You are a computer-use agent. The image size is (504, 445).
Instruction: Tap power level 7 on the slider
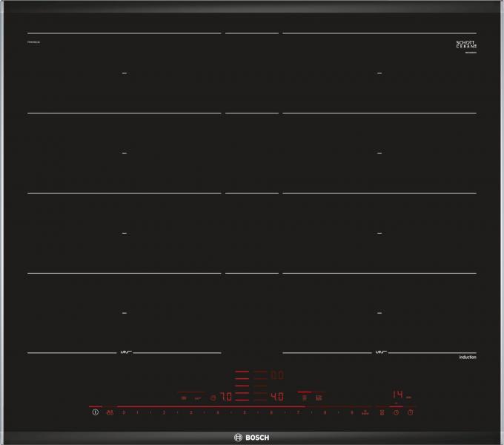click(x=298, y=412)
